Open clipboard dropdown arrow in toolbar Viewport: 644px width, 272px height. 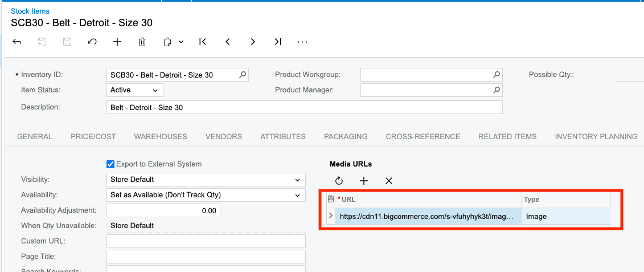coord(181,42)
